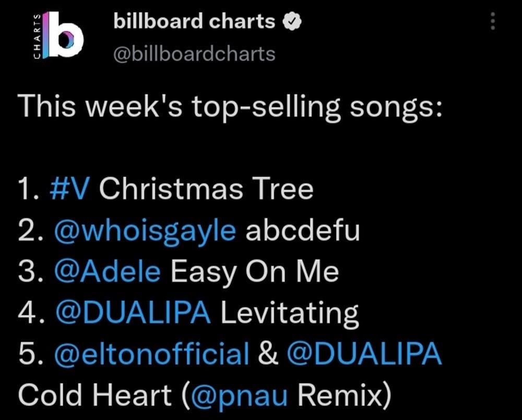Open the billboard charts display name

pyautogui.click(x=194, y=22)
